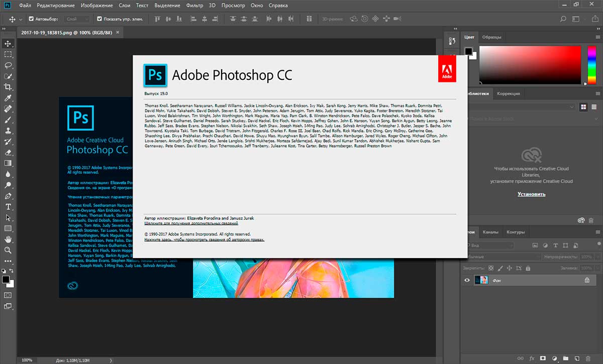Image resolution: width=603 pixels, height=364 pixels.
Task: Add a layer mask to the layer
Action: (x=543, y=358)
